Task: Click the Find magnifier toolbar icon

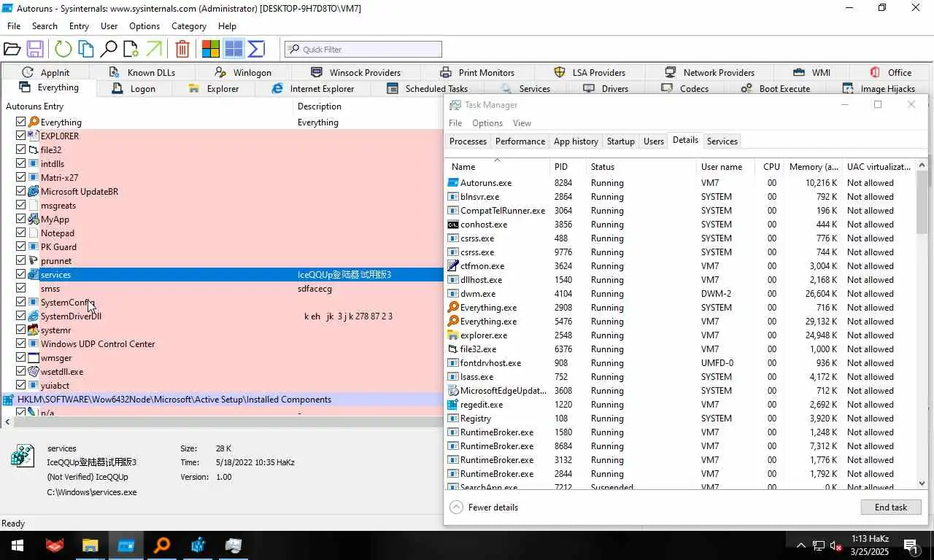Action: click(109, 49)
